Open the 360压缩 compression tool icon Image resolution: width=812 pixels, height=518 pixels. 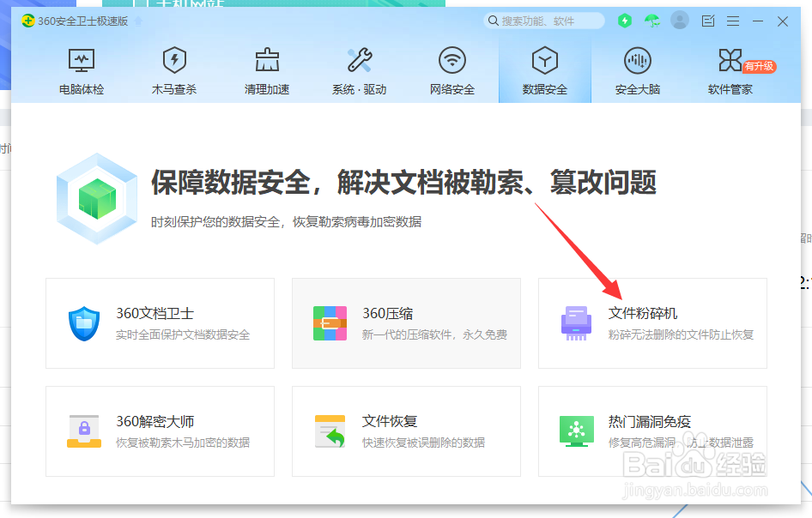coord(329,323)
